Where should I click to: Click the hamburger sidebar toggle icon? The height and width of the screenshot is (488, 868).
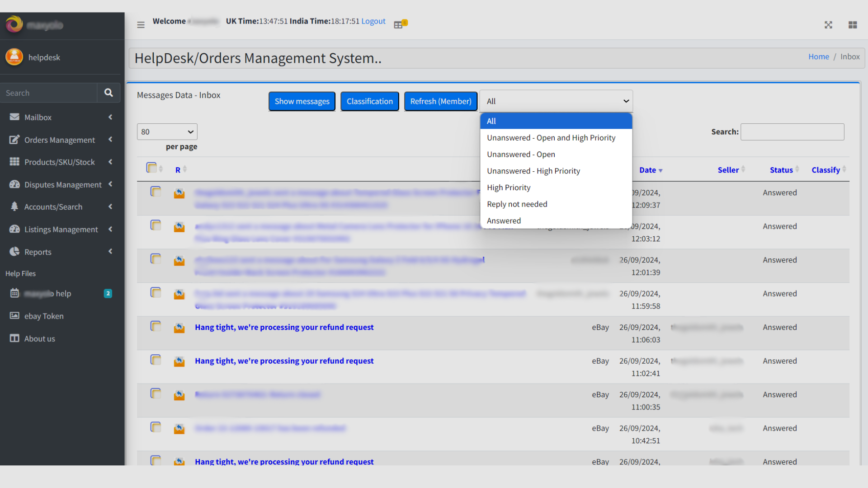coord(141,25)
